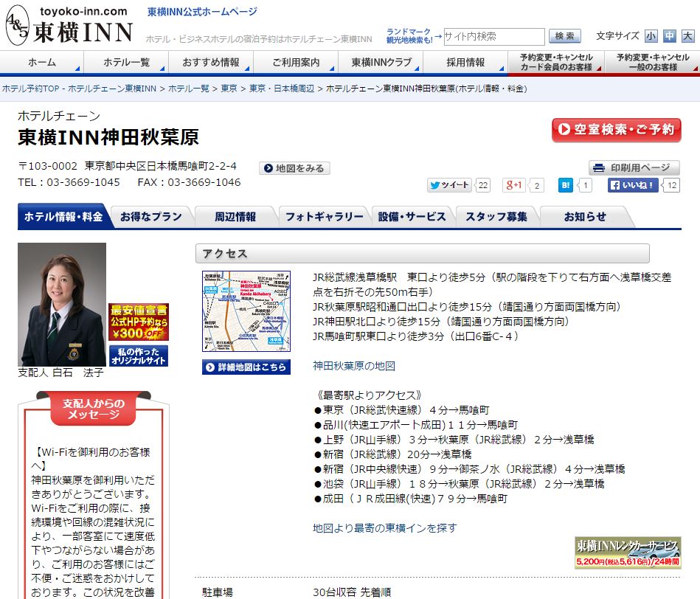
Task: Click the ホテル予約TOP breadcrumb link
Action: tap(80, 89)
